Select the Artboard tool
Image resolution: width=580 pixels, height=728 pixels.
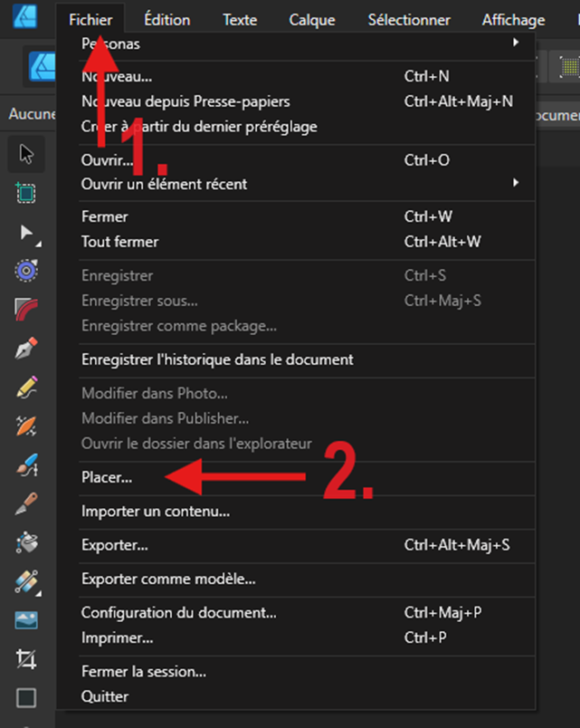point(26,193)
